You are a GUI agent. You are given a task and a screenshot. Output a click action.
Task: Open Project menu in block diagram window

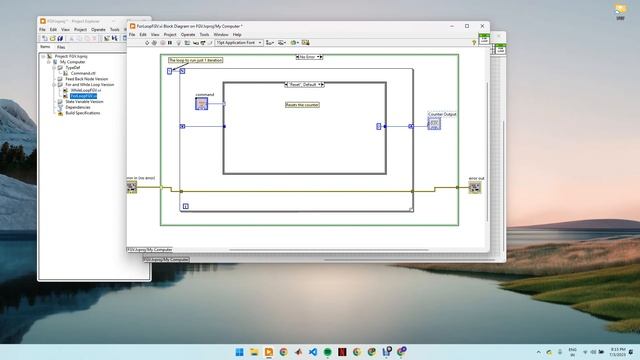[x=170, y=35]
